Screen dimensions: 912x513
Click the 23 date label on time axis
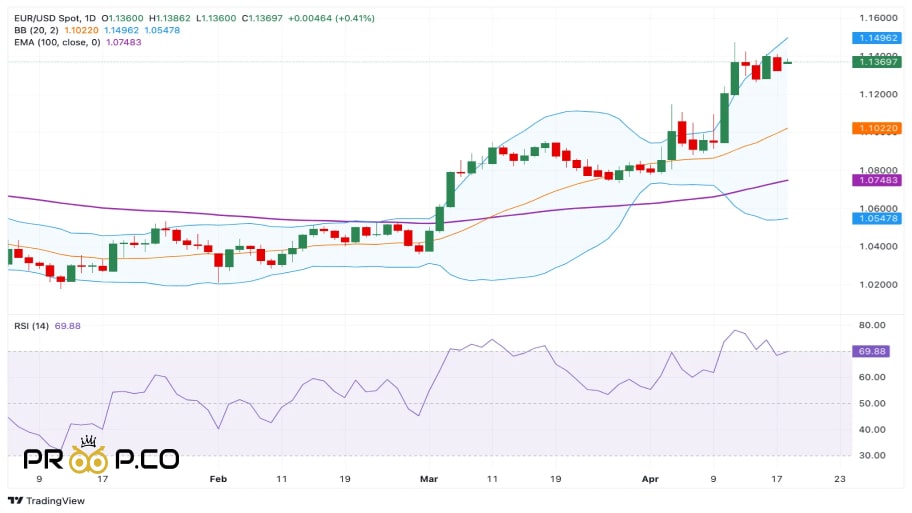(839, 479)
